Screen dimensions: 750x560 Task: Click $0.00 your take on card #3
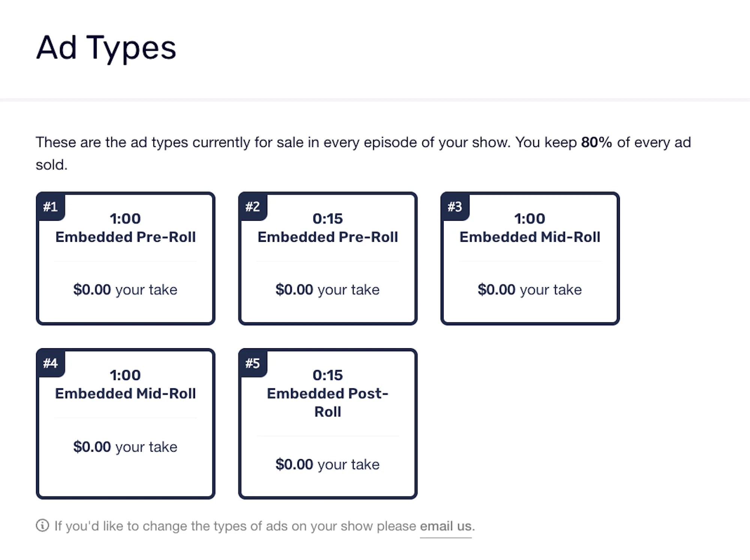pos(529,290)
